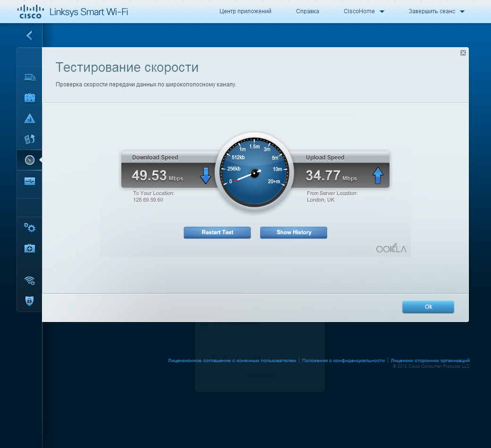
Task: Click the 49.53 Mbps download value
Action: [157, 176]
